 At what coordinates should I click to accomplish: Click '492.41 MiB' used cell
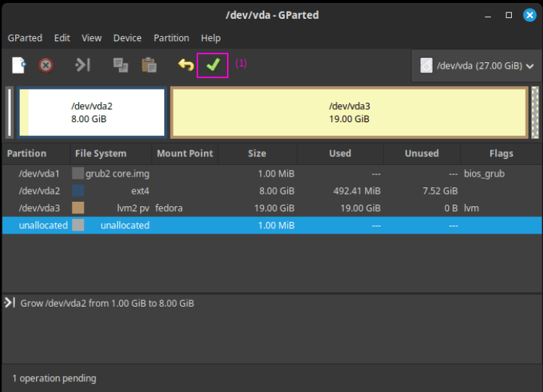[x=356, y=191]
